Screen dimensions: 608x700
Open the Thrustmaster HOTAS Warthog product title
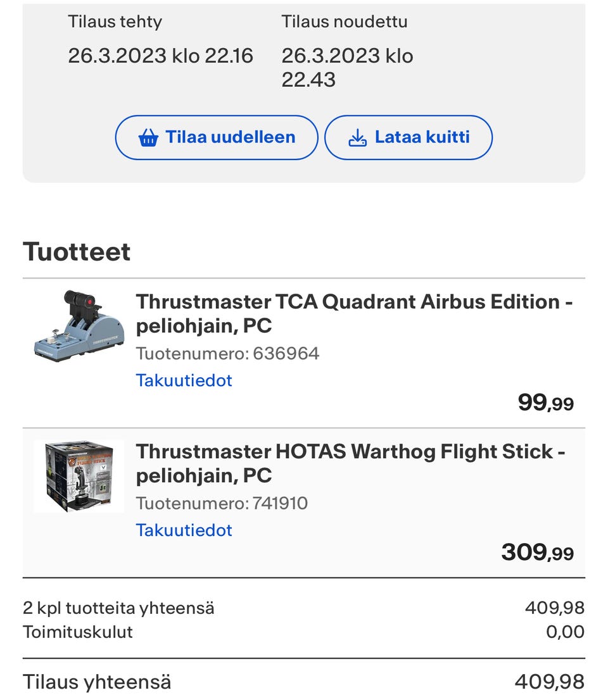350,463
